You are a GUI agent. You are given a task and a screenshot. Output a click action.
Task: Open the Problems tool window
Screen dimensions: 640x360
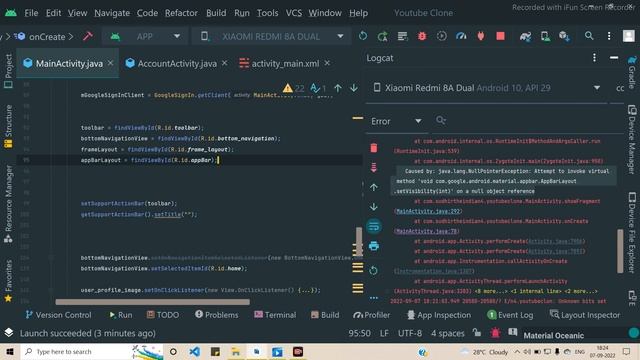pyautogui.click(x=217, y=315)
